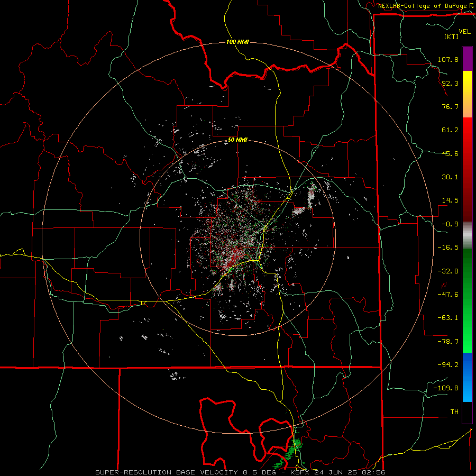The height and width of the screenshot is (476, 476).
Task: Click the TH label in the legend
Action: coord(454,411)
